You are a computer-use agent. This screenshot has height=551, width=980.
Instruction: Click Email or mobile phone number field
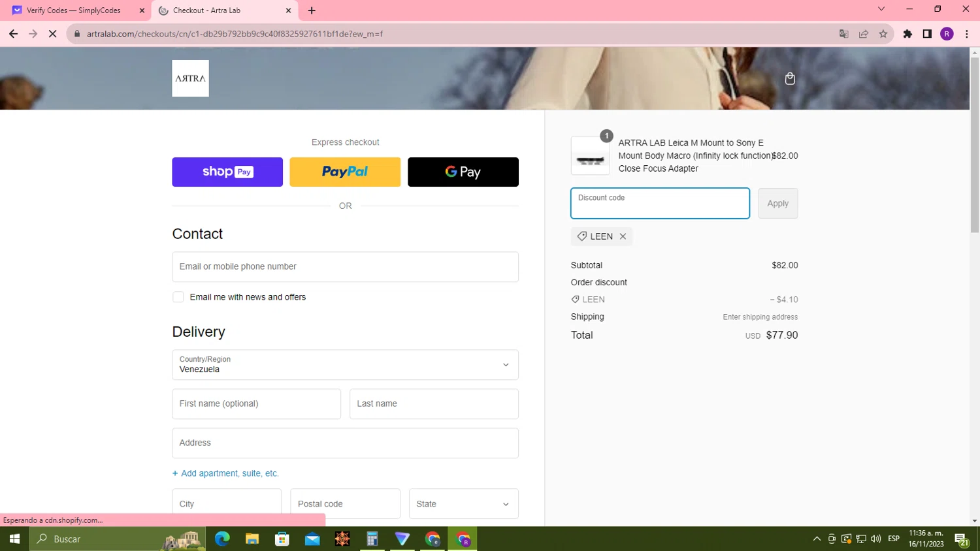coord(345,266)
